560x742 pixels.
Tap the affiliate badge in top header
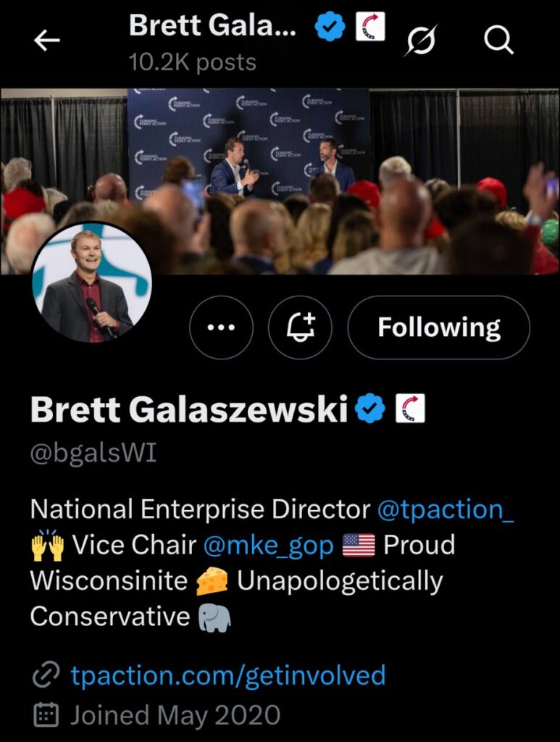[370, 27]
